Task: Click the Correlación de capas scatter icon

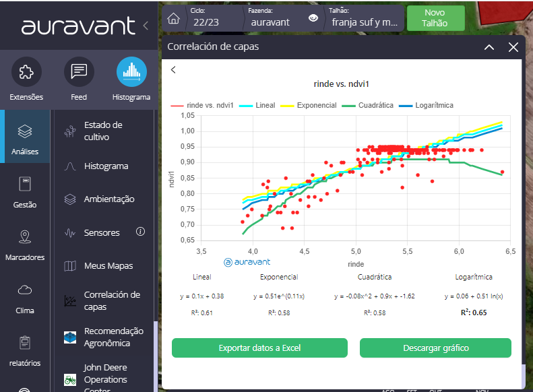Action: [70, 300]
